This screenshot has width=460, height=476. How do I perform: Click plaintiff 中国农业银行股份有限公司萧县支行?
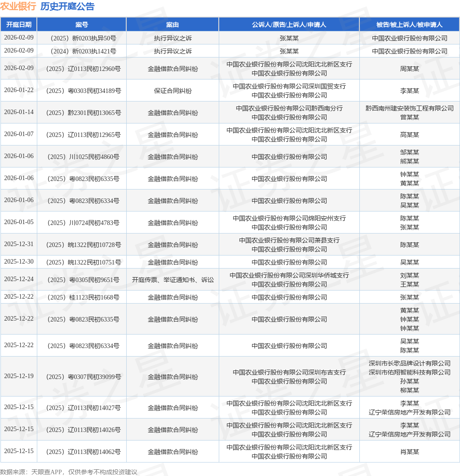tap(289, 240)
